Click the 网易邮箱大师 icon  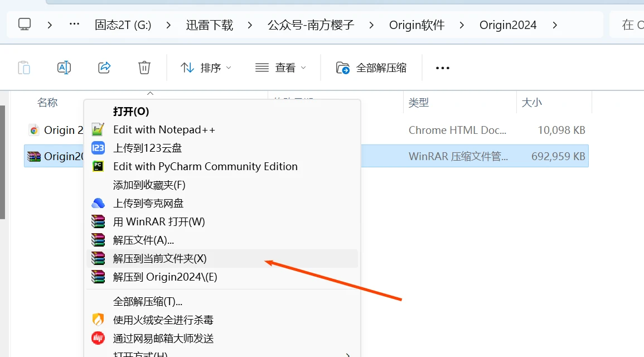98,338
